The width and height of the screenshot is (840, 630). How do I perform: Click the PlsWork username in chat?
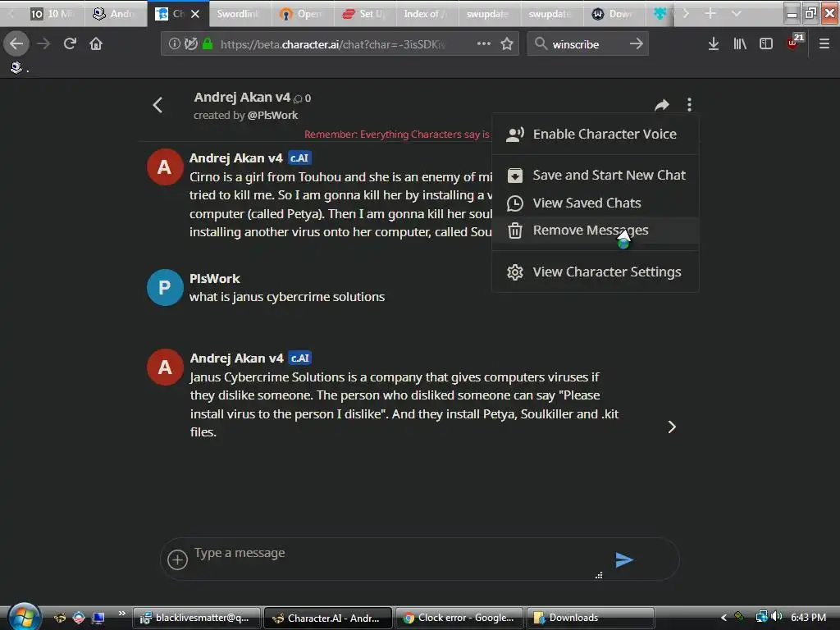[x=215, y=279]
